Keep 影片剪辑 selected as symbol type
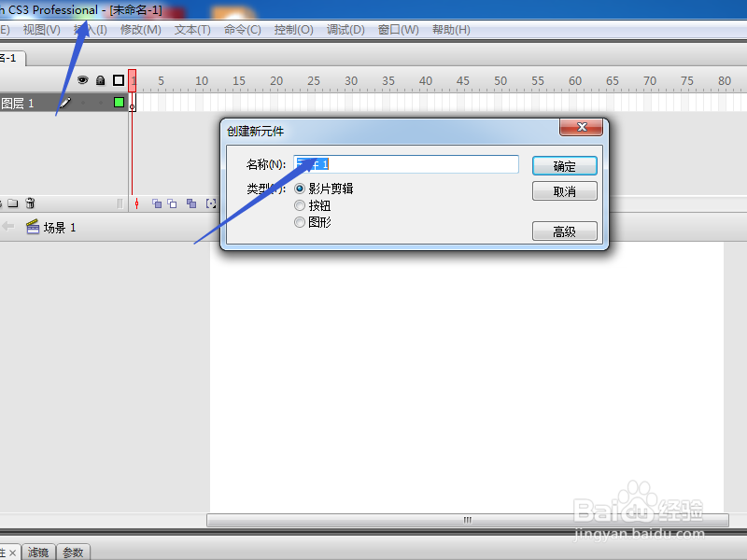The height and width of the screenshot is (560, 747). coord(300,188)
